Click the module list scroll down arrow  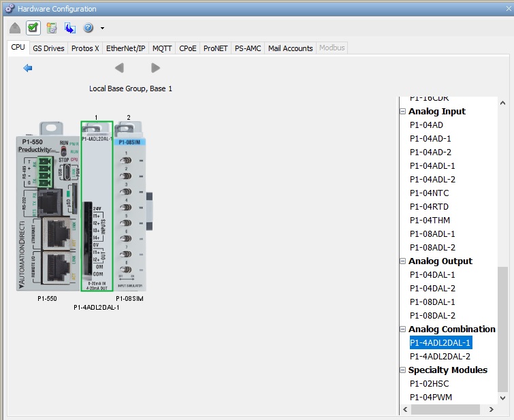(502, 398)
